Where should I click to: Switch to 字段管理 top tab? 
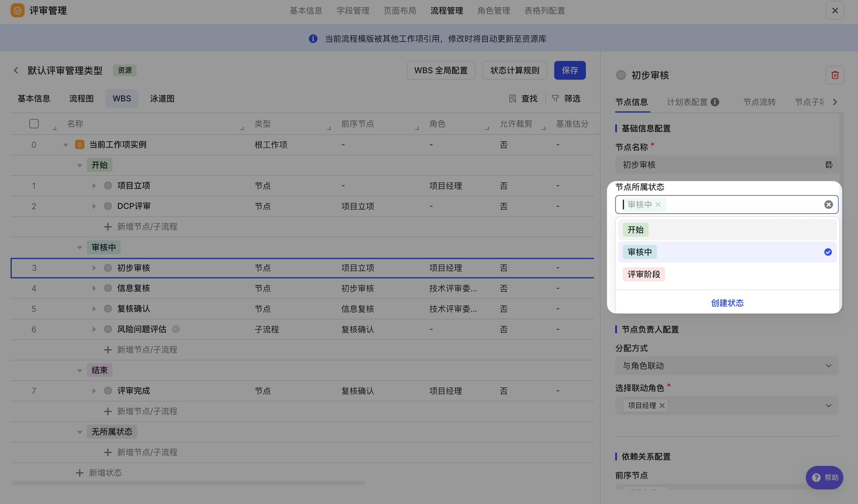(353, 11)
